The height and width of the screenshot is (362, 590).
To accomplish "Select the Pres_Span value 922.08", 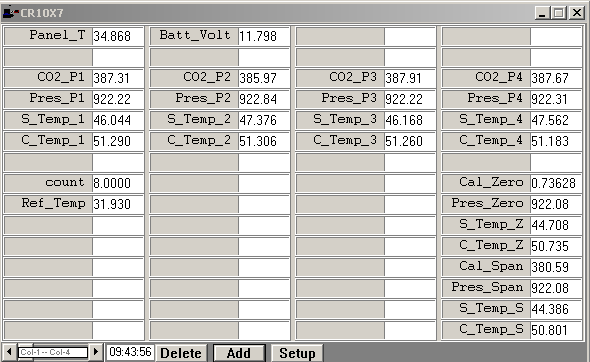I will [556, 289].
